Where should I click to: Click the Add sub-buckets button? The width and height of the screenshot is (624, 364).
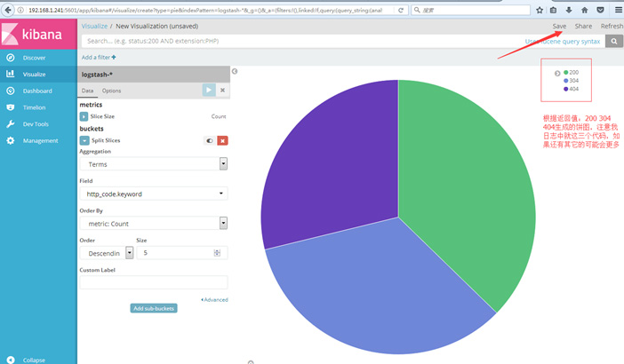click(153, 308)
